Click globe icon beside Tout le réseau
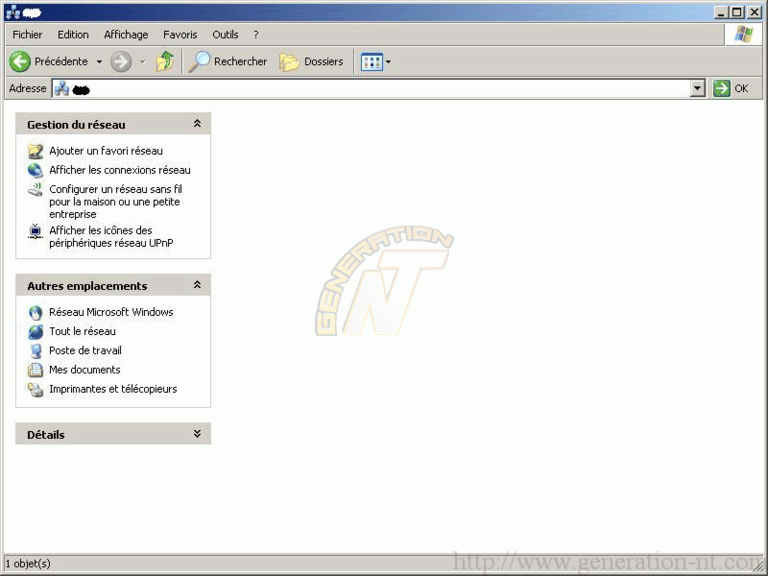 click(x=35, y=332)
